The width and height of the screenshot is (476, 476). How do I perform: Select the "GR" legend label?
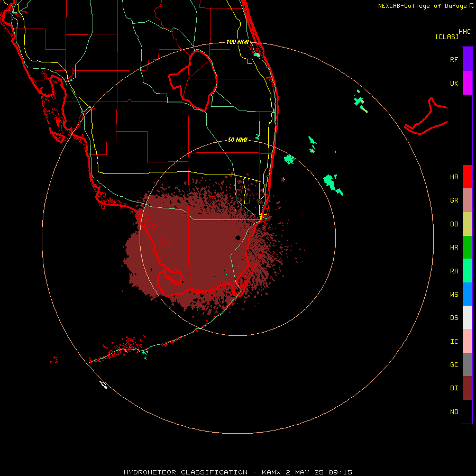(454, 200)
